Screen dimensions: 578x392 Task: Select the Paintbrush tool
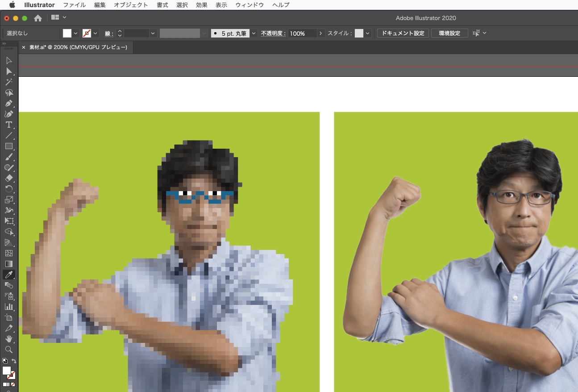[x=9, y=157]
